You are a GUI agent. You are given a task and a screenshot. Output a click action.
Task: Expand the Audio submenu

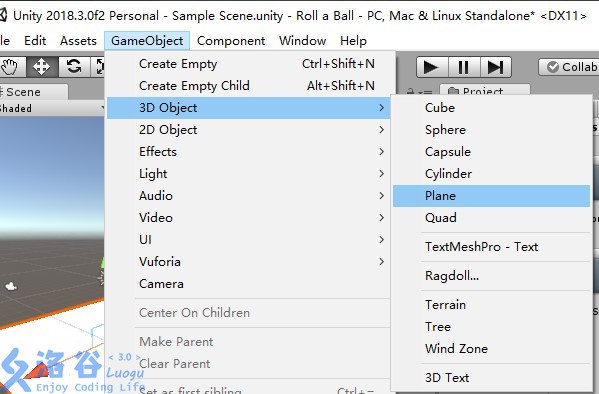tap(248, 196)
